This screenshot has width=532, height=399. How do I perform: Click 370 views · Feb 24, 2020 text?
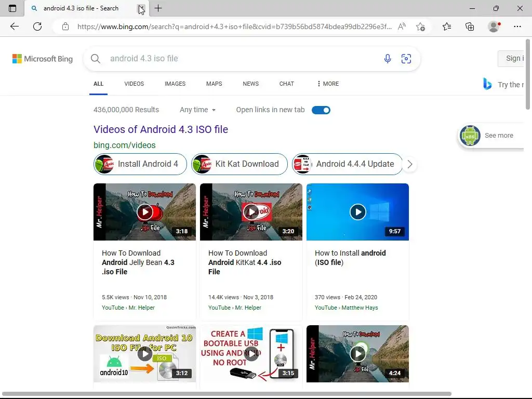tap(345, 297)
